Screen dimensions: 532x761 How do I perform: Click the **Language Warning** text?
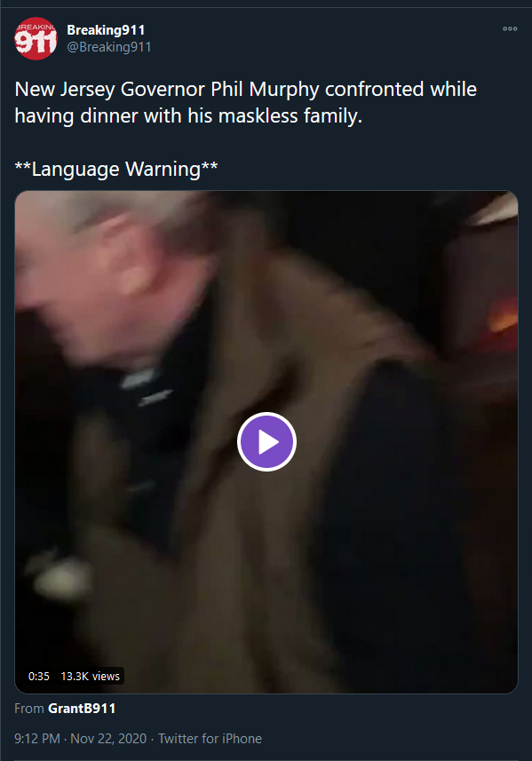(116, 169)
